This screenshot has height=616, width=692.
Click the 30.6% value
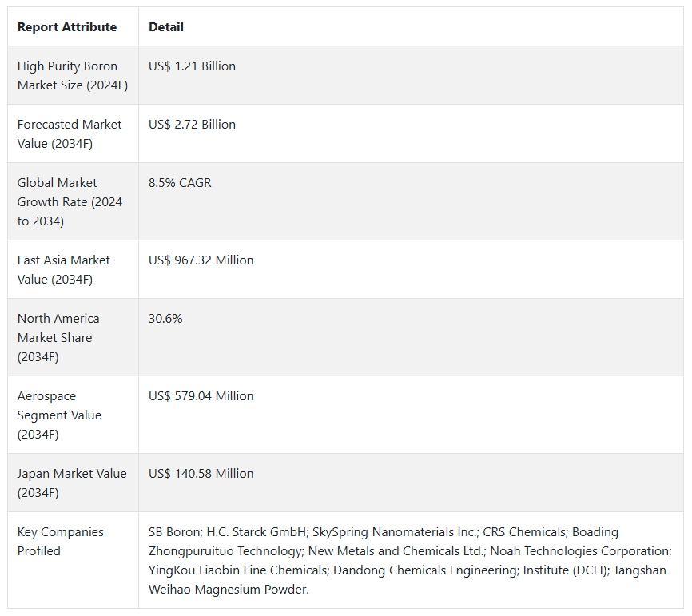tap(165, 319)
